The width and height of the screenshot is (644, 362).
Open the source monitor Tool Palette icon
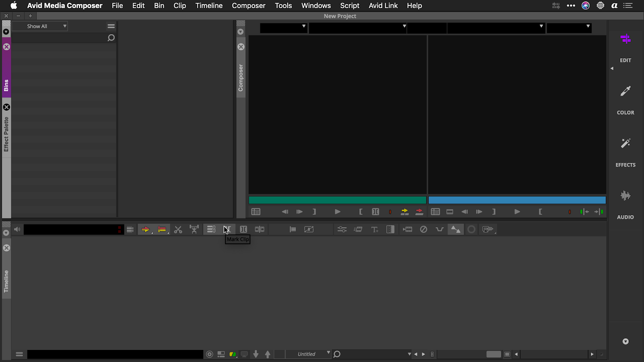[256, 212]
